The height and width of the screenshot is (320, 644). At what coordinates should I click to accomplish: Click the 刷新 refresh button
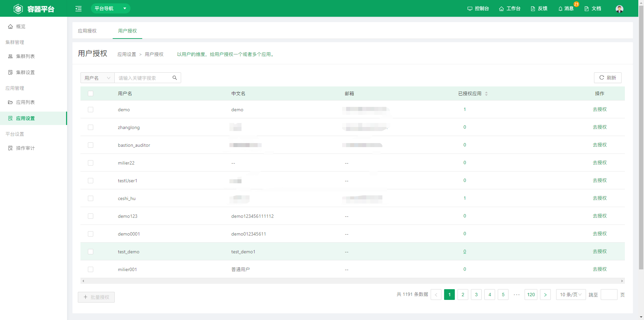coord(607,78)
